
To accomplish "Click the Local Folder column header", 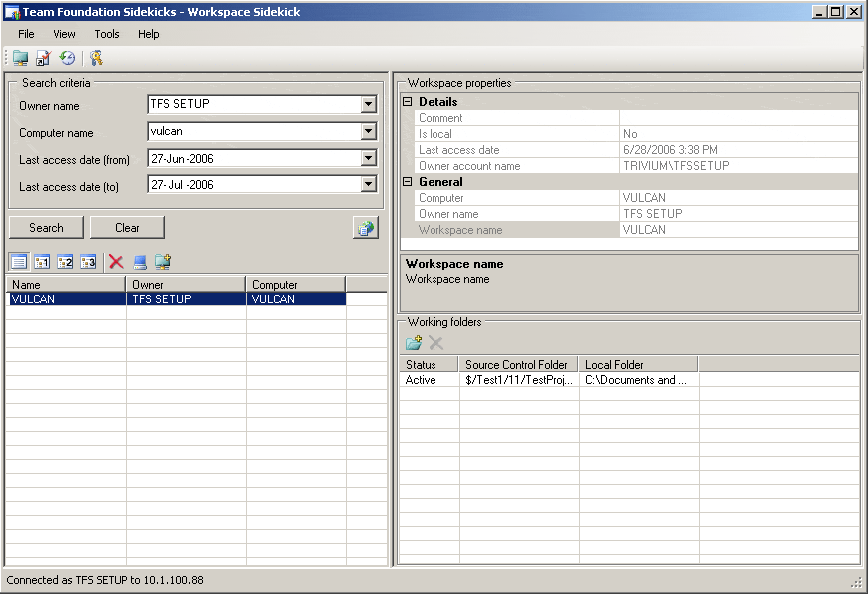I will [x=639, y=365].
